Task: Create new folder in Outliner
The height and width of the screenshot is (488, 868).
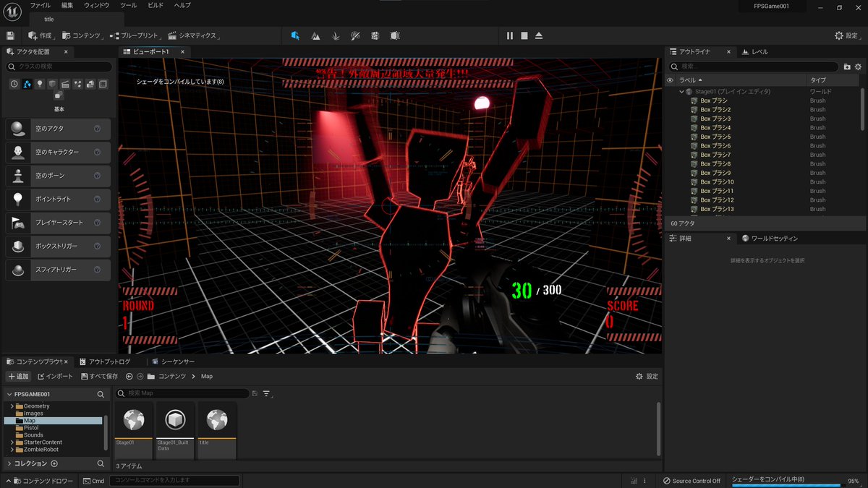Action: tap(847, 67)
